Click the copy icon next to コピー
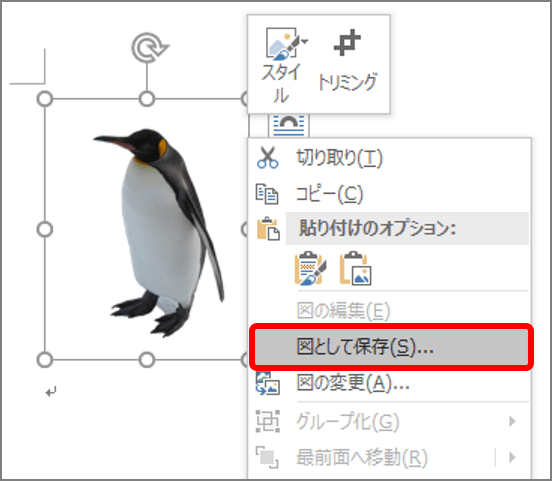This screenshot has height=481, width=552. [267, 194]
